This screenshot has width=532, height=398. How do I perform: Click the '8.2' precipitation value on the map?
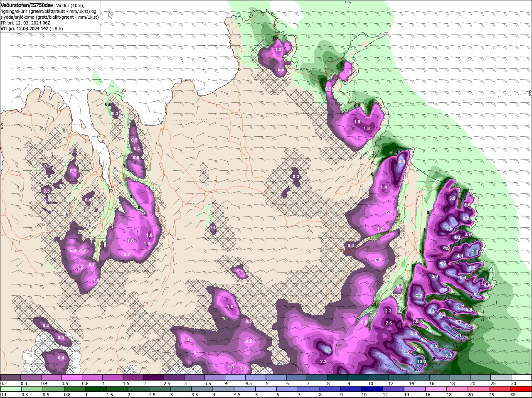click(x=449, y=356)
